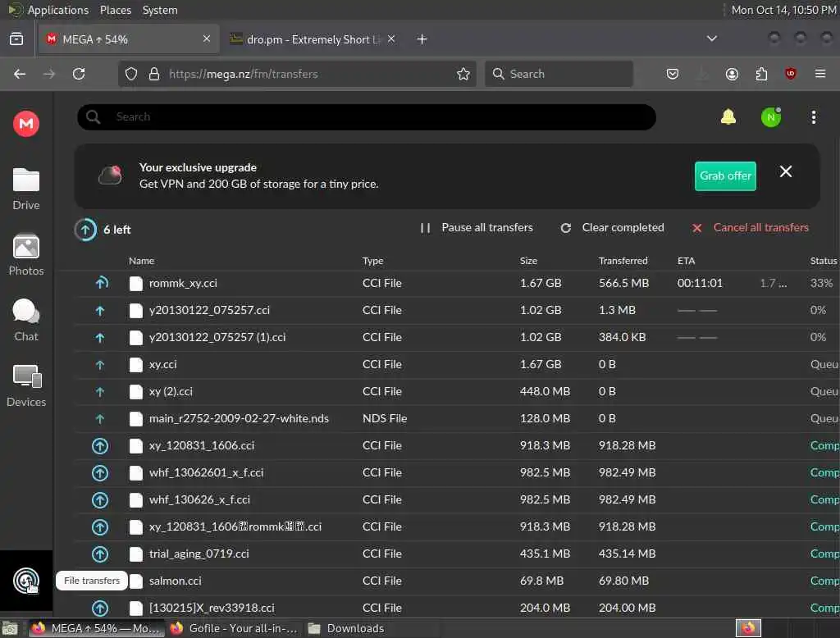Cancel all transfers
840x638 pixels.
[x=750, y=228]
